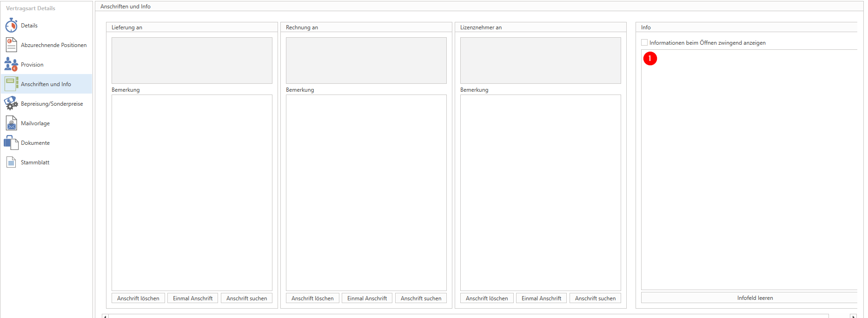
Task: Click Anschrift suchen under Lizenznehmer an
Action: (x=595, y=298)
